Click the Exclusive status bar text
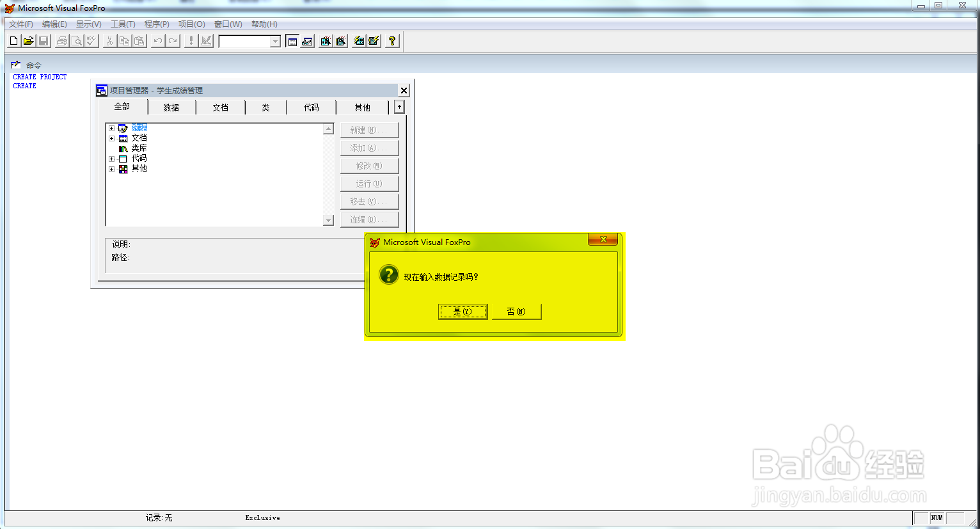980x529 pixels. pyautogui.click(x=262, y=517)
